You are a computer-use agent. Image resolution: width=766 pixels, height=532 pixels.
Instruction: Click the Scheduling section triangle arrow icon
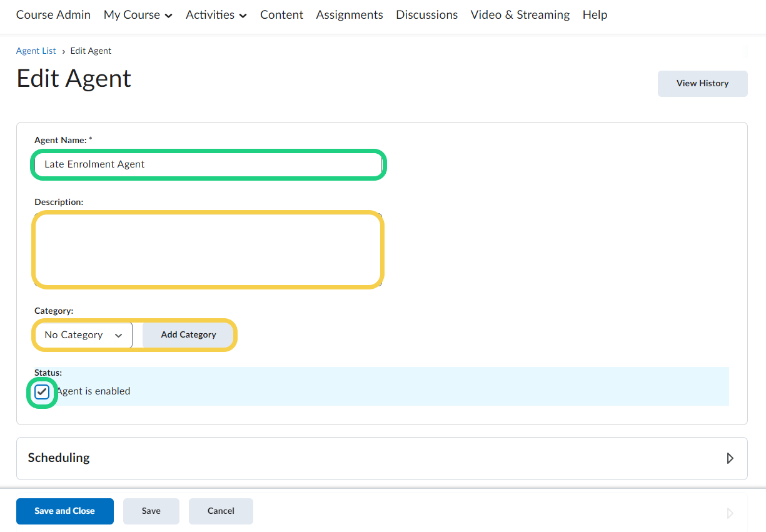pos(730,458)
